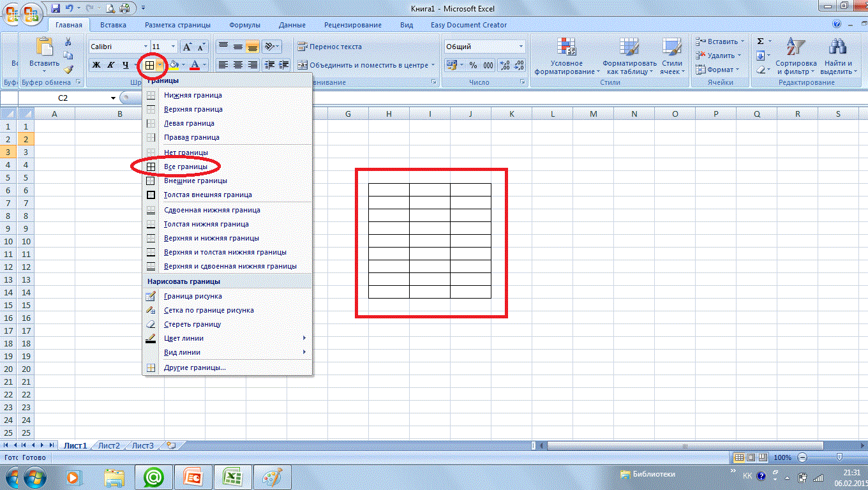Expand the Сортировка и фильтр menu

pos(797,56)
